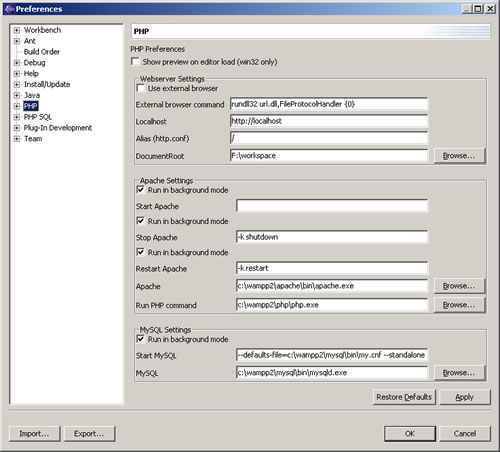Viewport: 500px width, 452px height.
Task: Expand the Workbench tree node
Action: point(17,30)
